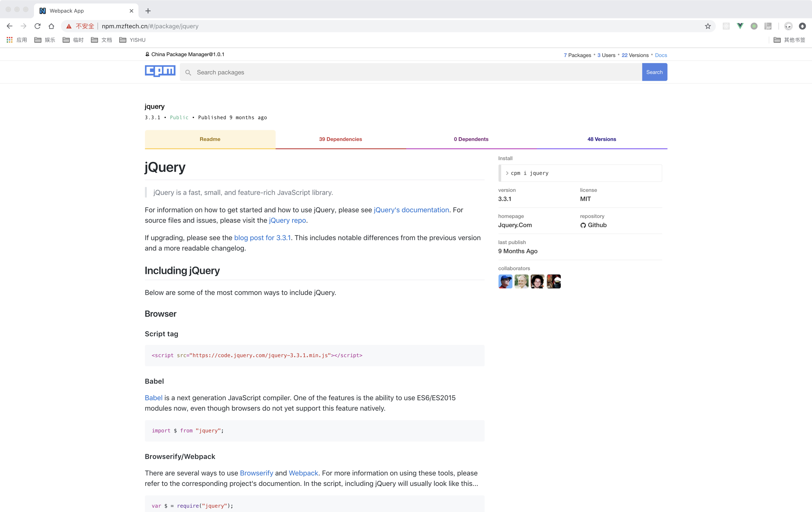The height and width of the screenshot is (512, 812).
Task: Reload the page
Action: coord(37,26)
